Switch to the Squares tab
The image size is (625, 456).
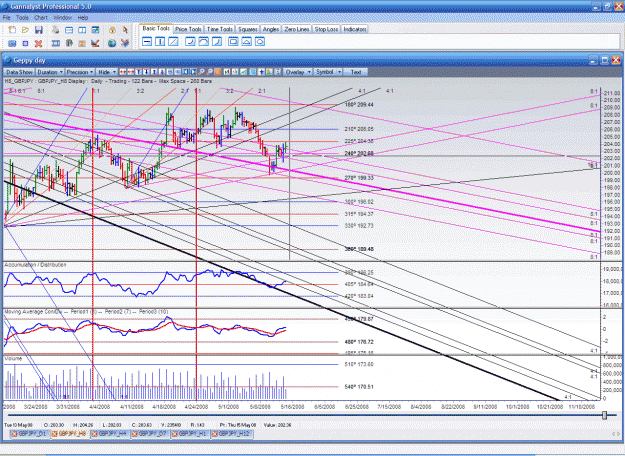[x=248, y=29]
